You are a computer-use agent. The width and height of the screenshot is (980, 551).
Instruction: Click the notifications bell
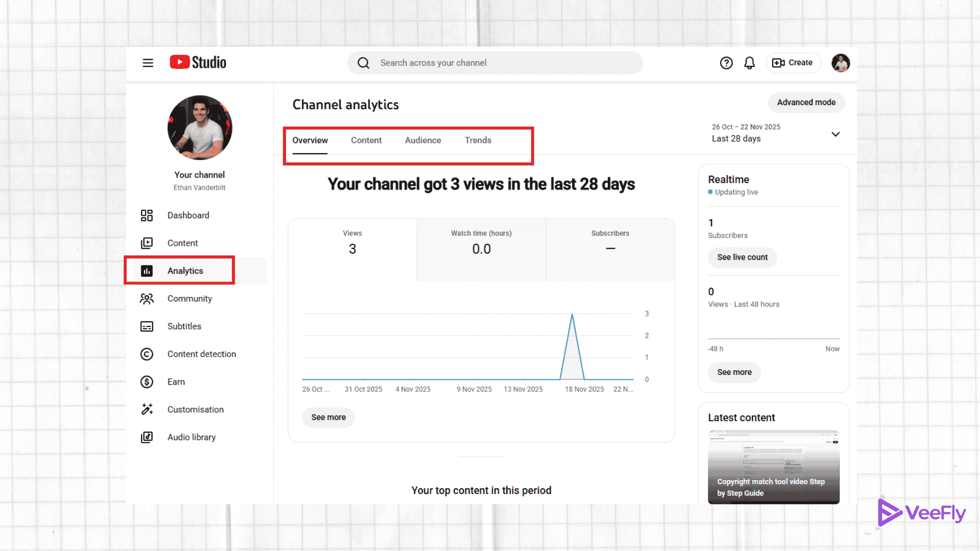click(749, 62)
